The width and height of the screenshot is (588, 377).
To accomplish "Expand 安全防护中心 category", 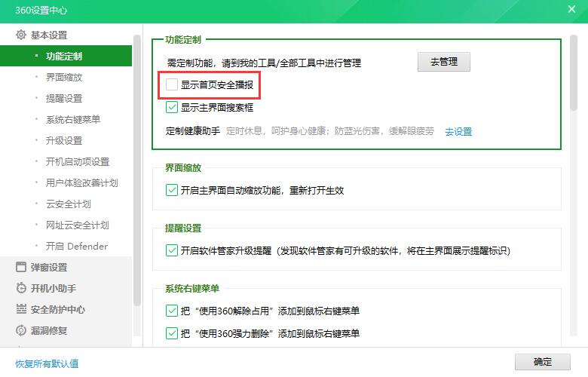I will [x=58, y=309].
